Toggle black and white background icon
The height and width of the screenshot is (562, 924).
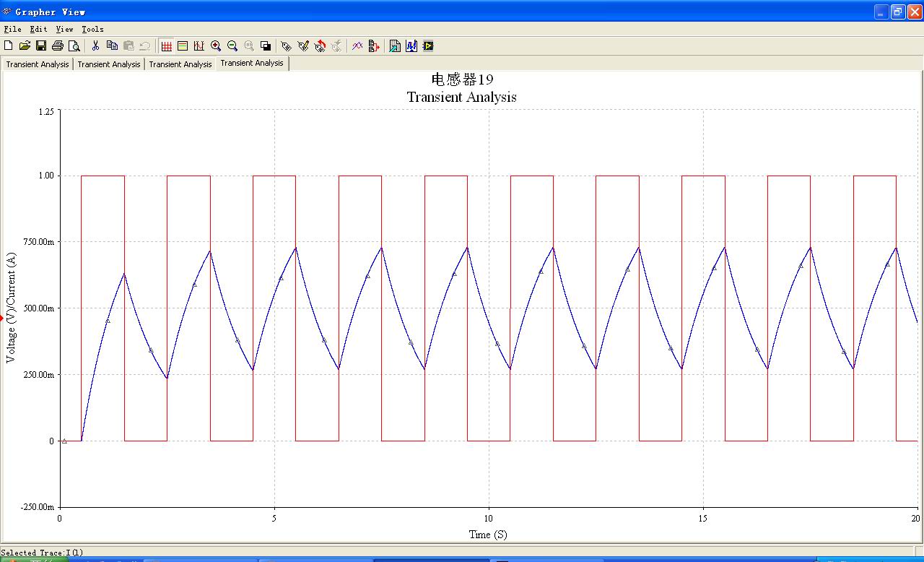[x=266, y=46]
